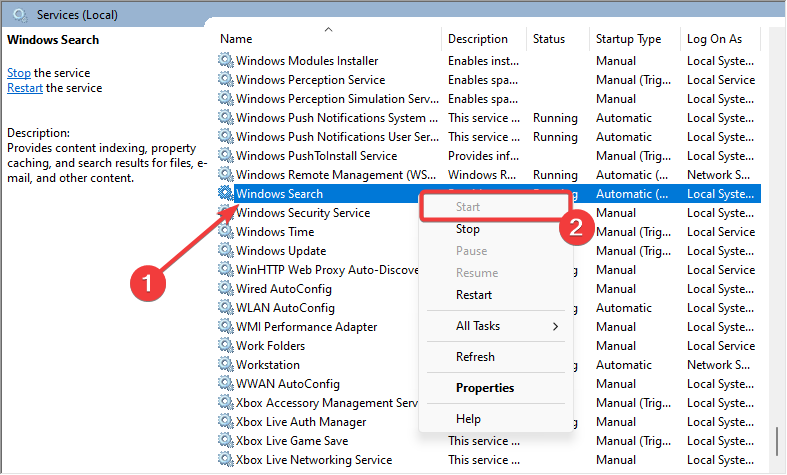Screen dimensions: 787x475
Task: Click Running status of Windows Remote Management
Action: (555, 175)
